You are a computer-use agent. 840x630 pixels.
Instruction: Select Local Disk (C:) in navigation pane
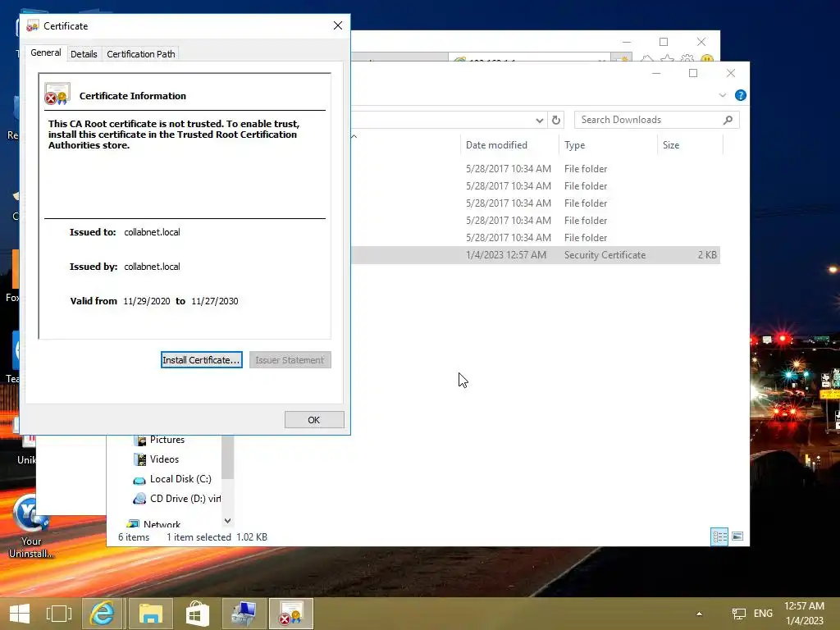click(x=180, y=479)
